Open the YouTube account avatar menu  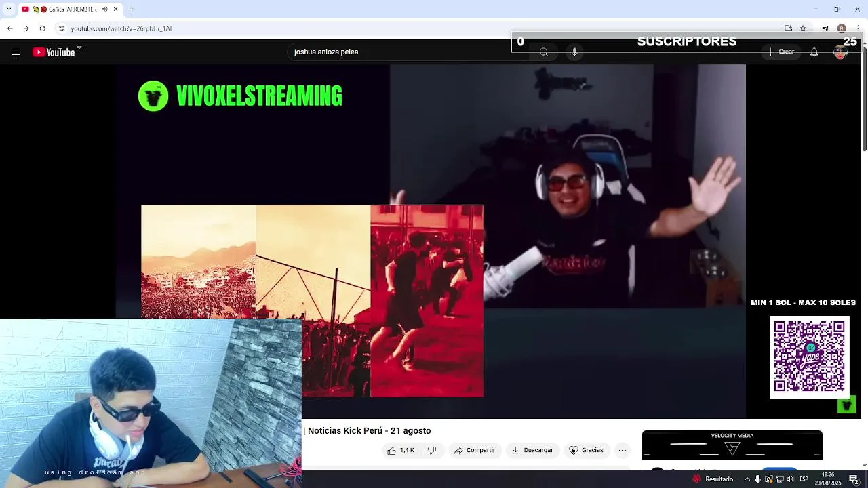pos(840,52)
